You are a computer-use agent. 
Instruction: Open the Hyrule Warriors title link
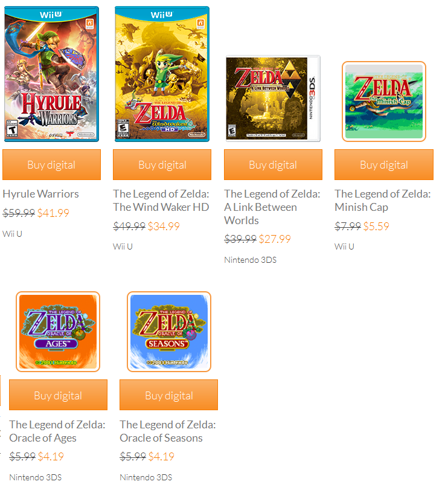point(41,194)
